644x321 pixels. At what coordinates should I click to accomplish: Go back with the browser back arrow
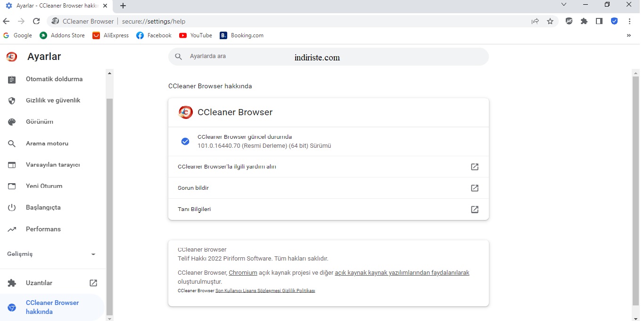(x=6, y=21)
